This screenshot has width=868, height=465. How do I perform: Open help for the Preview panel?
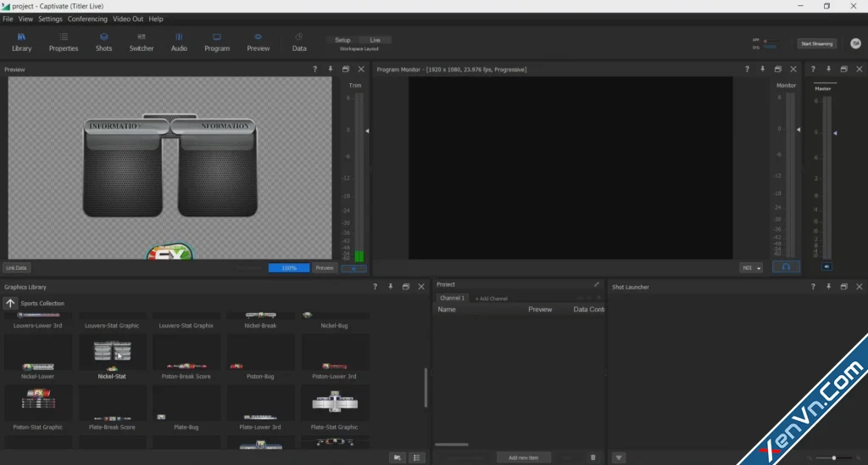(x=315, y=70)
